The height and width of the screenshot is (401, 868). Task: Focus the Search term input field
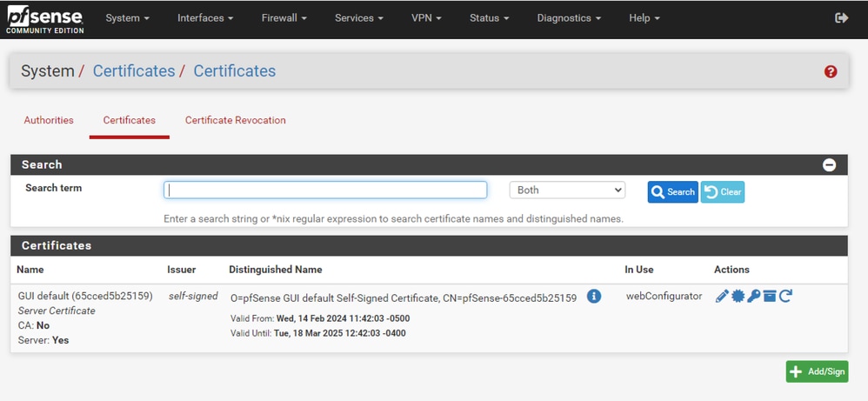[325, 190]
